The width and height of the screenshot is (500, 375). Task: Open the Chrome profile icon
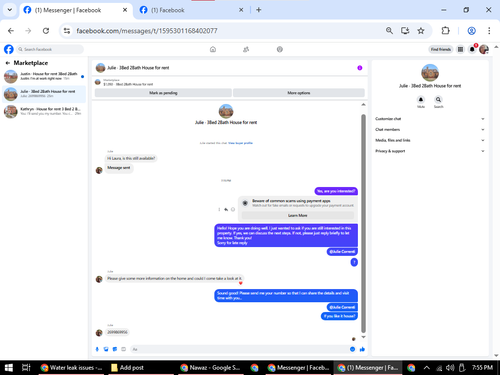[x=471, y=31]
